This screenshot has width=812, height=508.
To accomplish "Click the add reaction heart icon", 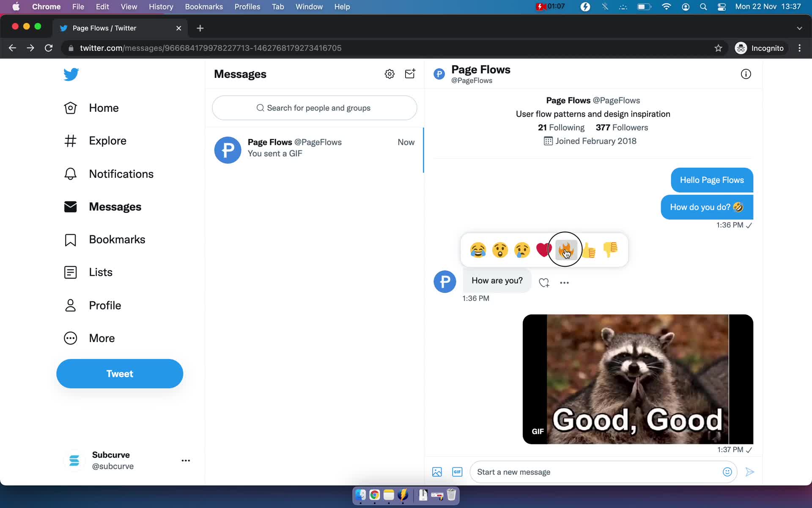I will point(544,282).
